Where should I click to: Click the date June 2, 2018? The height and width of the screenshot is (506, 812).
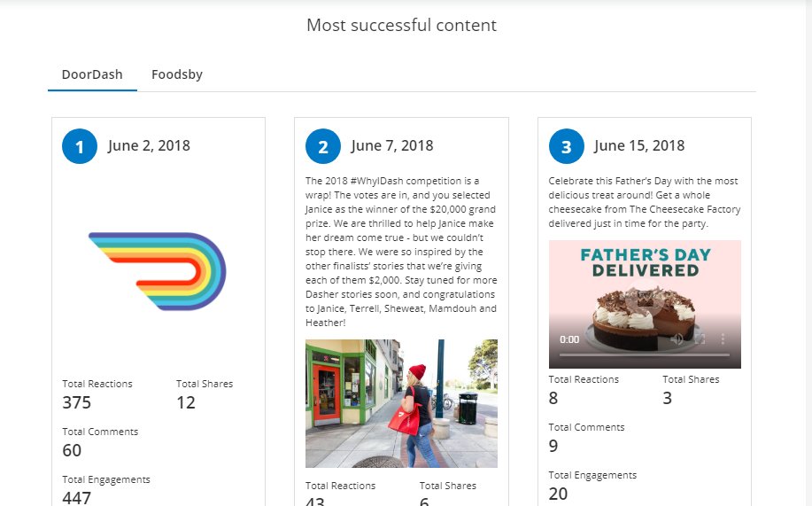click(x=149, y=145)
